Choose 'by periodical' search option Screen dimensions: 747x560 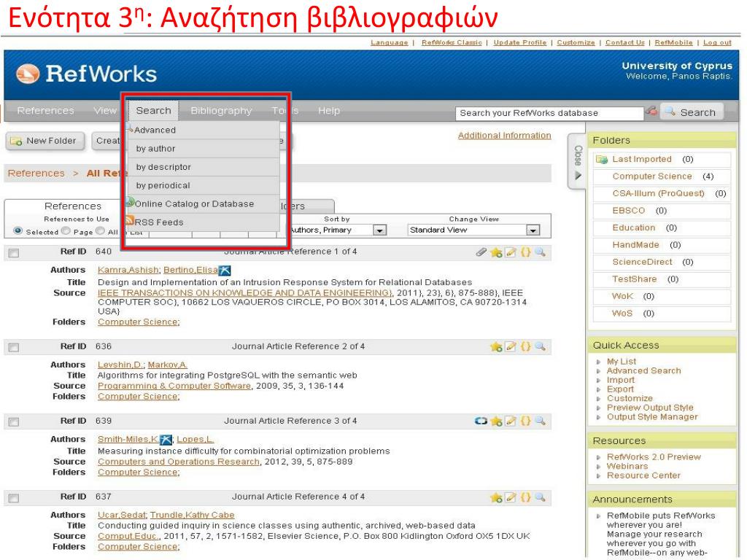[x=204, y=186]
